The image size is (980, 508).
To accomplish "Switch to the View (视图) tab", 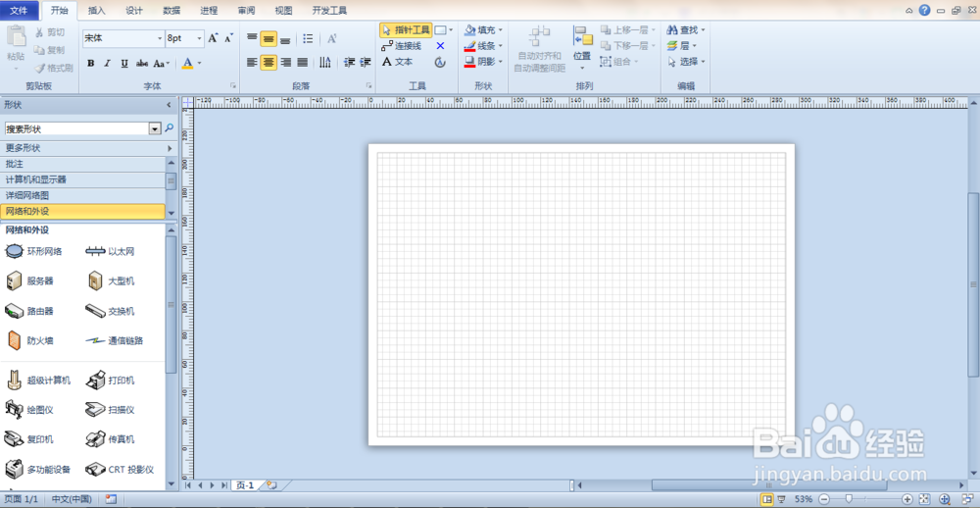I will point(284,11).
